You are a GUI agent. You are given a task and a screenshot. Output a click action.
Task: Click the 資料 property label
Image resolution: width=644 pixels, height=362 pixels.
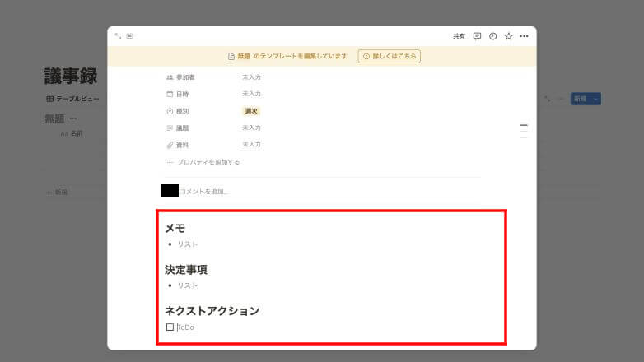coord(177,146)
